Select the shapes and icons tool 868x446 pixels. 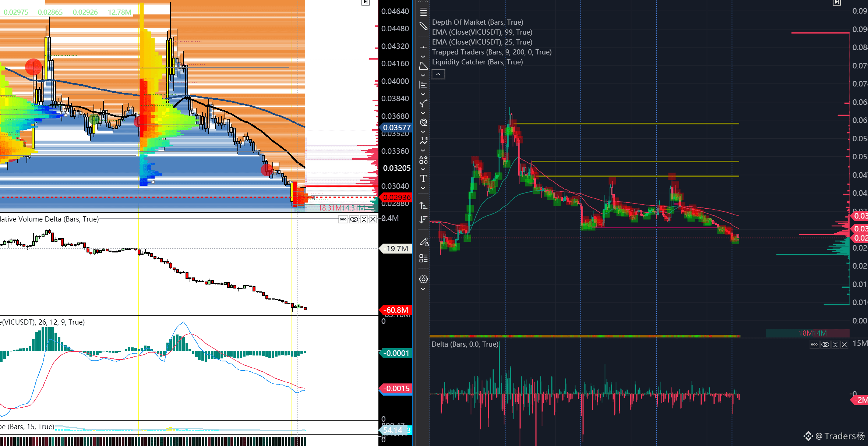(423, 160)
